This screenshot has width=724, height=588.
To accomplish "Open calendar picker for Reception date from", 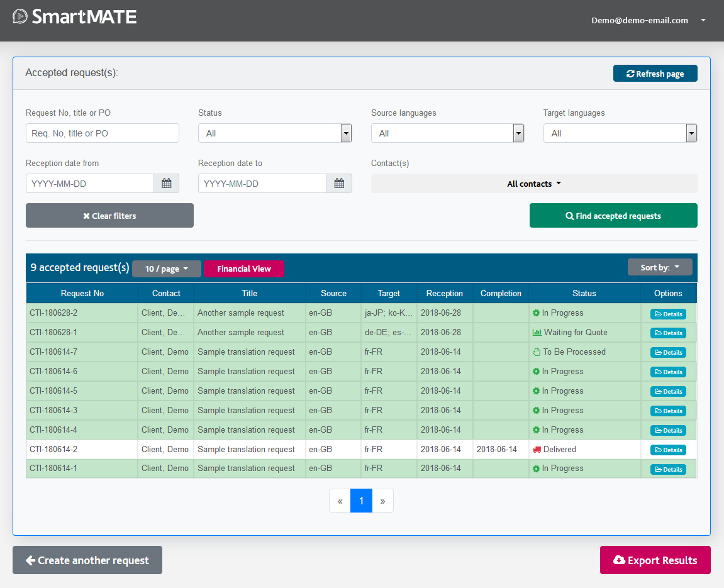I will pos(166,184).
